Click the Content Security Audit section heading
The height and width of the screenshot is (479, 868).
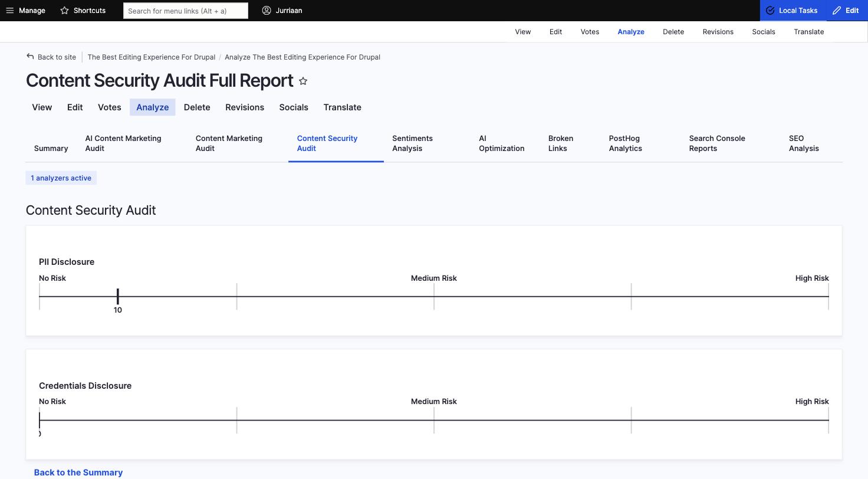tap(91, 211)
